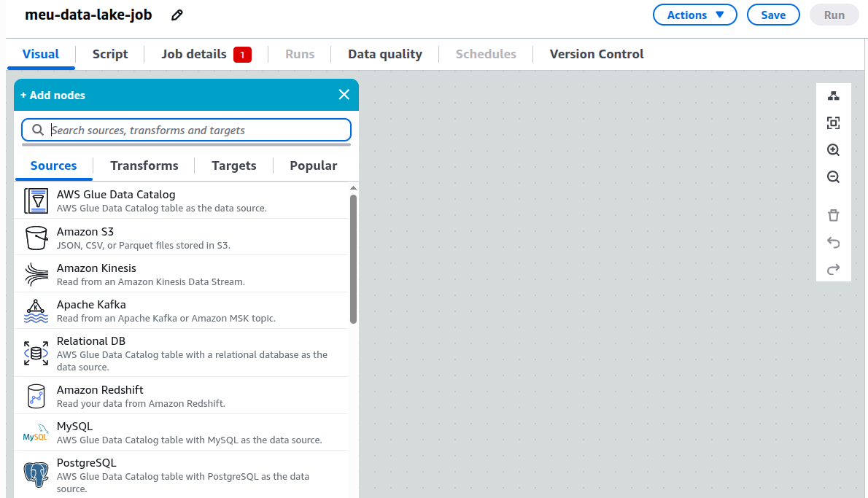Click the fit-to-view icon in canvas toolbar
Viewport: 868px width, 498px height.
click(x=833, y=122)
